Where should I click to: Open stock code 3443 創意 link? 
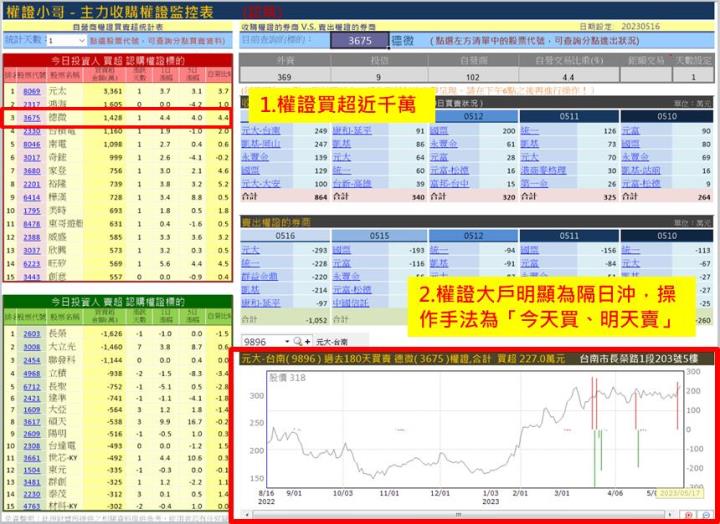click(x=32, y=277)
